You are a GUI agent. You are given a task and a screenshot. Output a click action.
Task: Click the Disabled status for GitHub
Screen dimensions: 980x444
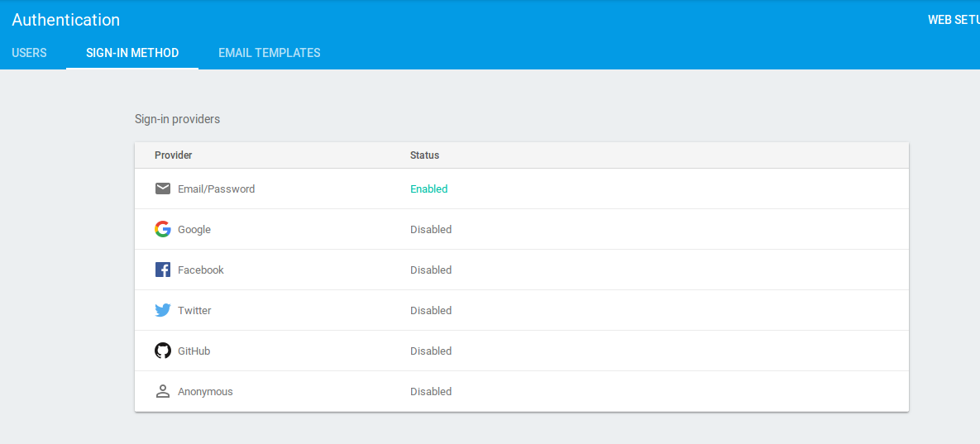point(431,351)
